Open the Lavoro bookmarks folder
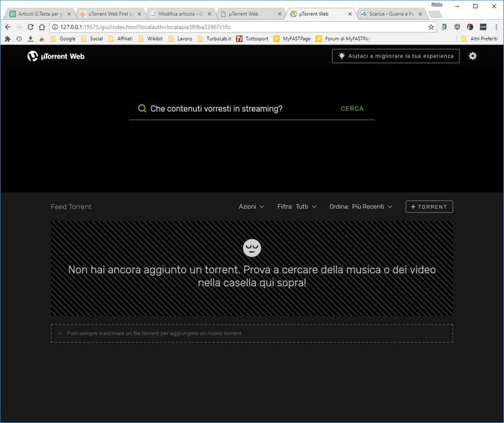Image resolution: width=504 pixels, height=423 pixels. pyautogui.click(x=180, y=39)
